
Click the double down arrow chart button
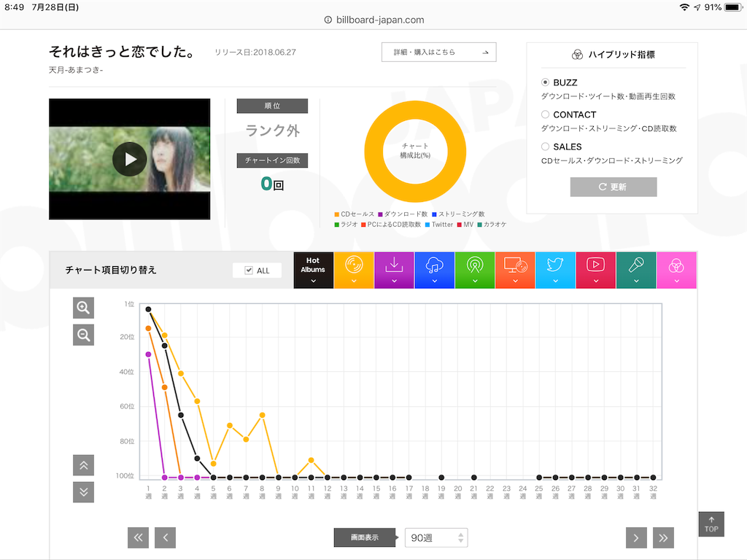coord(83,492)
